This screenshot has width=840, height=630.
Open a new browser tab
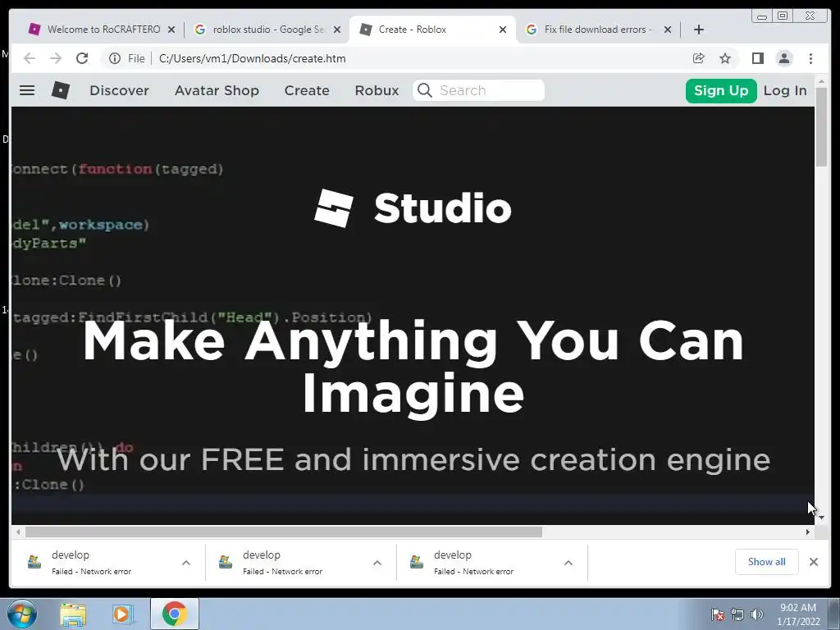coord(699,30)
